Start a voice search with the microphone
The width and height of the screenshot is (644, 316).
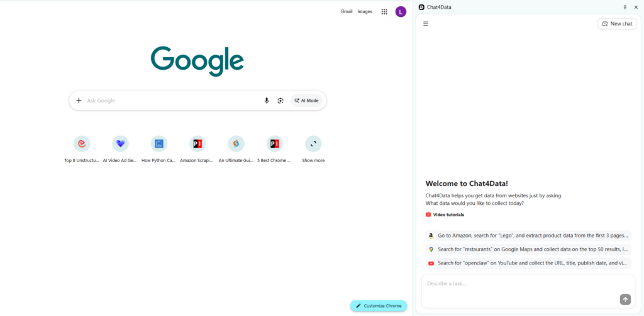pyautogui.click(x=267, y=101)
